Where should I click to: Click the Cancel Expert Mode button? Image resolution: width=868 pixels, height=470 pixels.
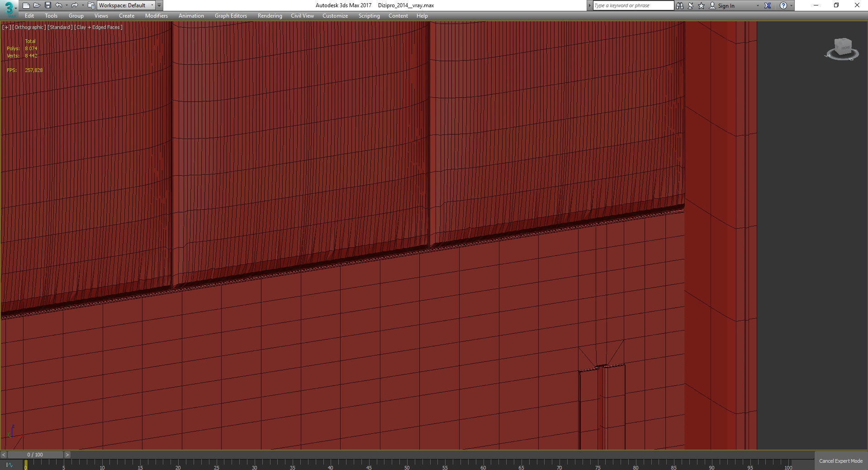point(841,461)
